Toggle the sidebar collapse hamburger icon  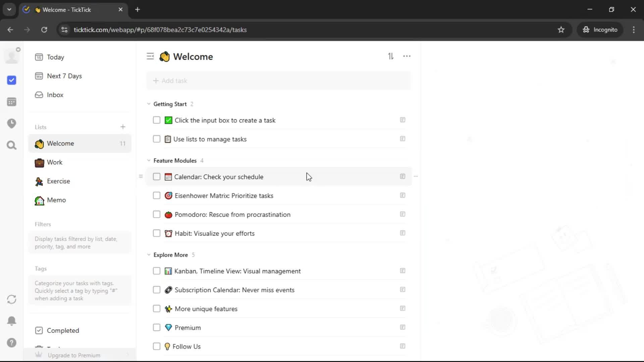click(x=150, y=56)
